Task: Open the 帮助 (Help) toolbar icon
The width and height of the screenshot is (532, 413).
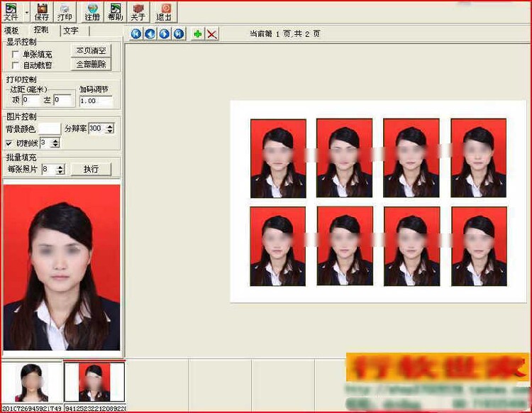Action: pos(116,12)
